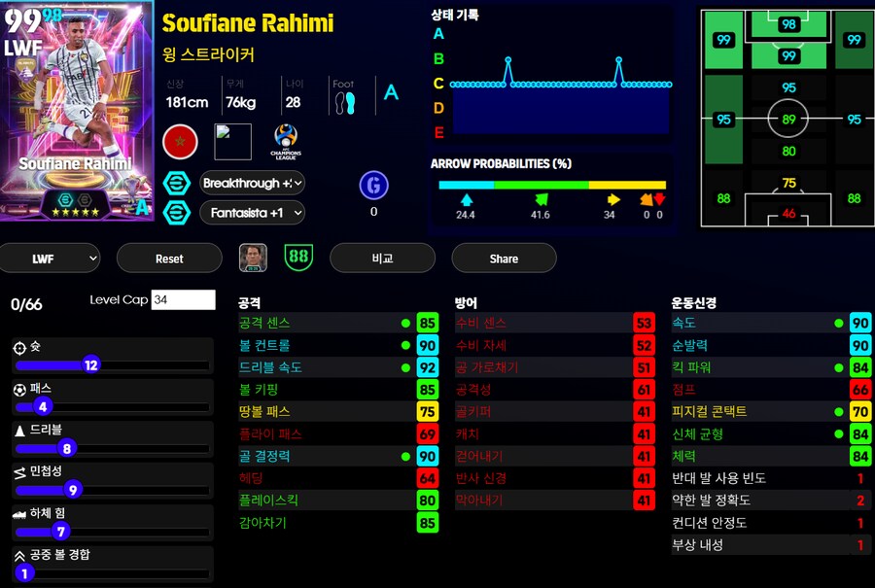Expand the Breakthrough booster dropdown
The height and width of the screenshot is (588, 875).
coord(252,183)
